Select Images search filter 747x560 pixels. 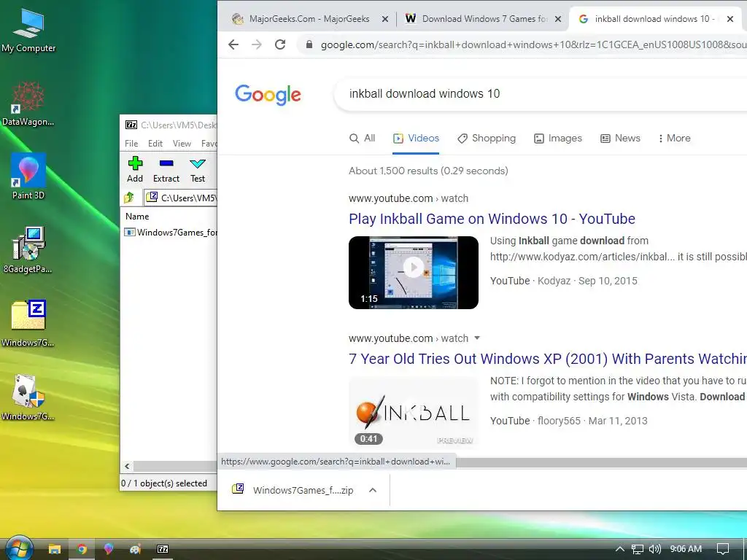[x=558, y=139]
